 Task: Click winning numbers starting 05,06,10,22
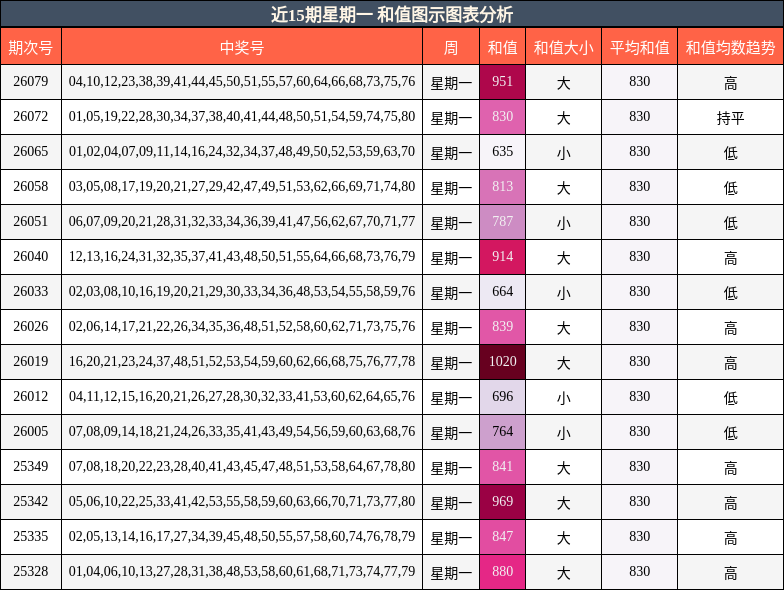(x=242, y=502)
